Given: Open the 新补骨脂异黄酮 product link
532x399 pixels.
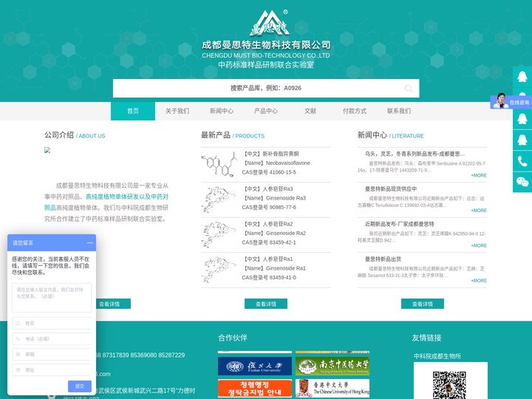Looking at the screenshot, I should click(x=270, y=154).
